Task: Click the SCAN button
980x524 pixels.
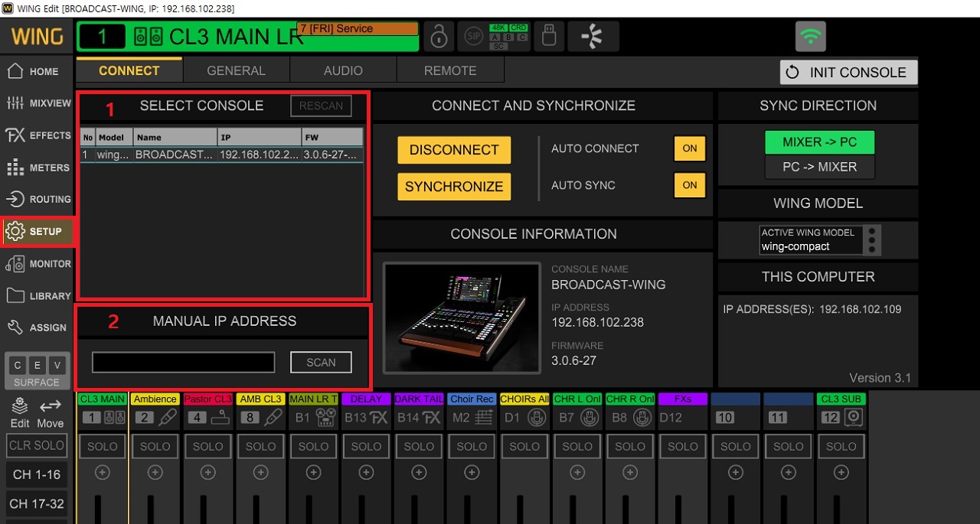Action: coord(321,363)
